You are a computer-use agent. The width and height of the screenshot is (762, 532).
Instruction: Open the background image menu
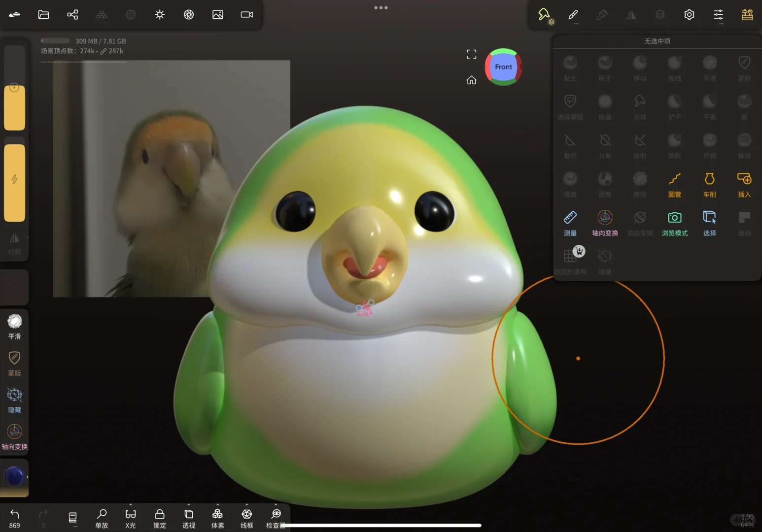coord(218,14)
